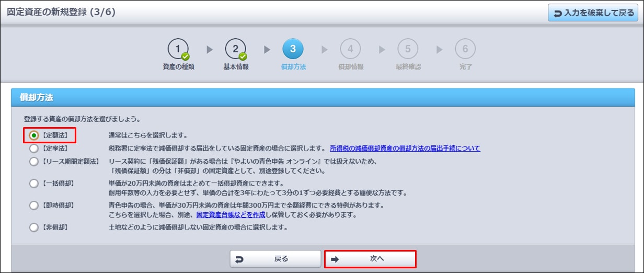644x273 pixels.
Task: Click the 償却方法 section header
Action: pyautogui.click(x=323, y=97)
